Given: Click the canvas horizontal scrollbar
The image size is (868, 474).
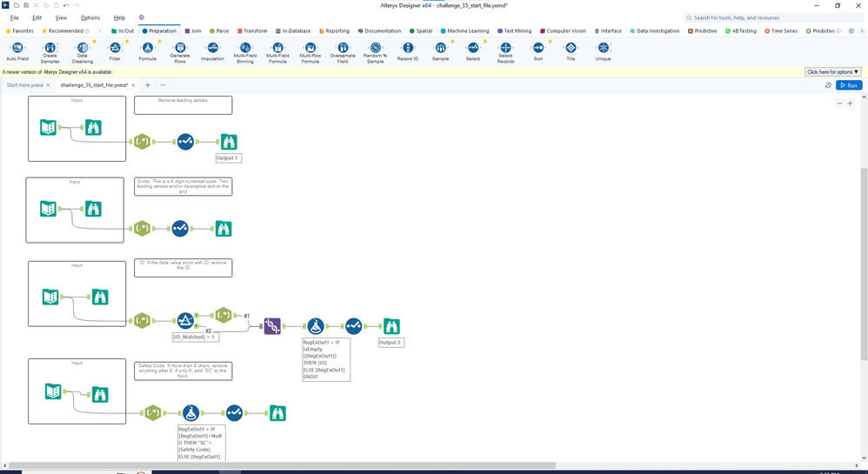Looking at the screenshot, I should 283,465.
